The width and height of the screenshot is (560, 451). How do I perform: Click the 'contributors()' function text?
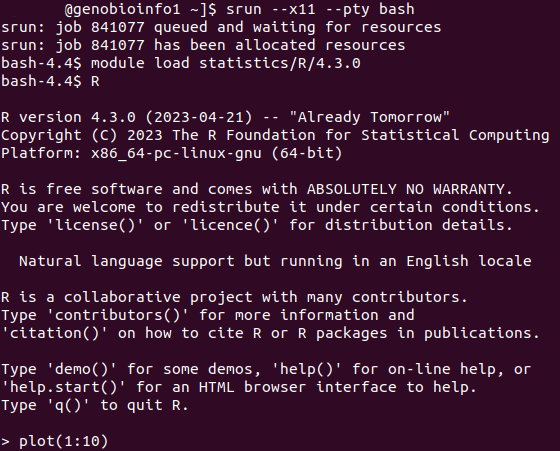click(118, 315)
